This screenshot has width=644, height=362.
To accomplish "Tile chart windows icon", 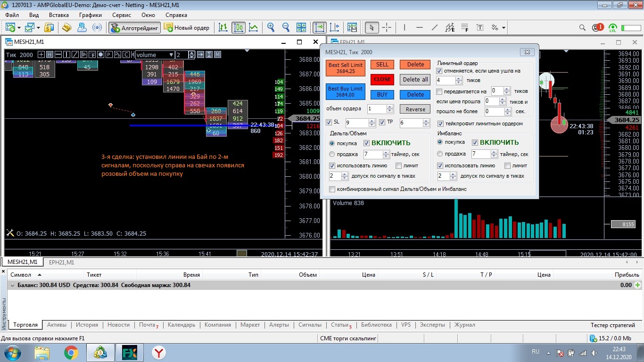I will (301, 27).
